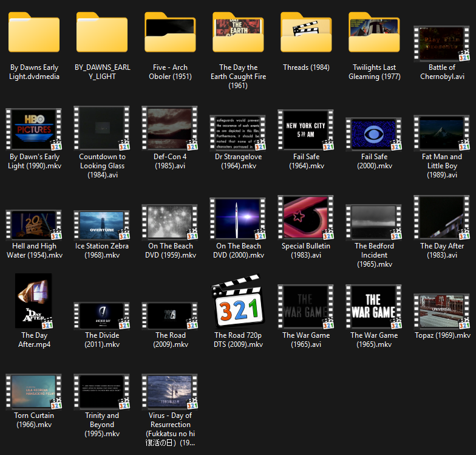
Task: Select The War Game (1965).avi thumbnail
Action: click(x=306, y=307)
